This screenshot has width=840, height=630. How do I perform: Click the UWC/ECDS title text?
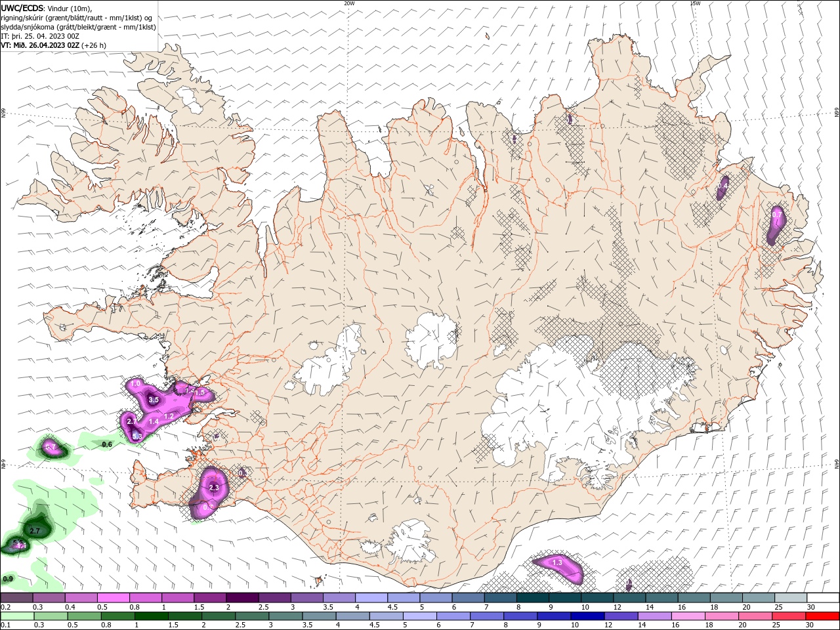tap(23, 8)
